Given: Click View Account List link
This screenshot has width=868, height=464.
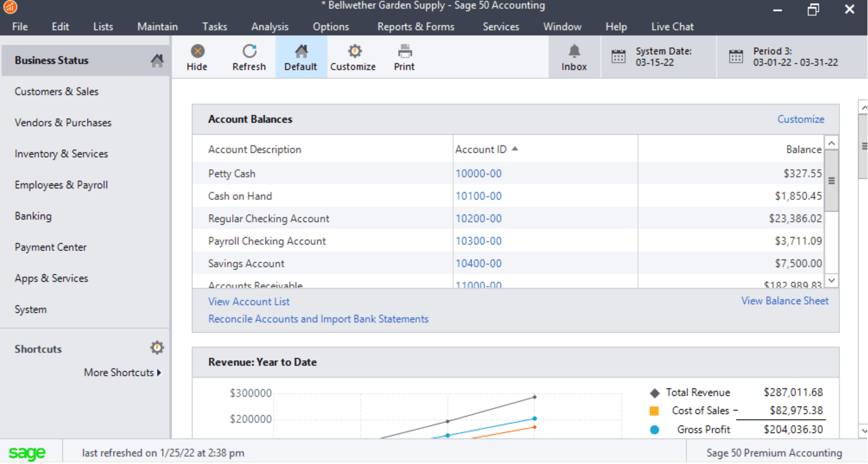Looking at the screenshot, I should coord(249,301).
